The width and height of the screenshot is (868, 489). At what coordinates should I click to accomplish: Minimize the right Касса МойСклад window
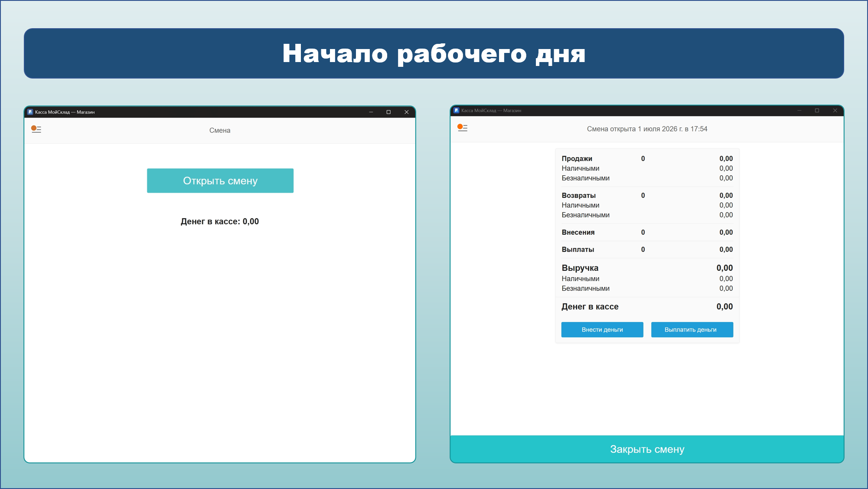tap(799, 111)
